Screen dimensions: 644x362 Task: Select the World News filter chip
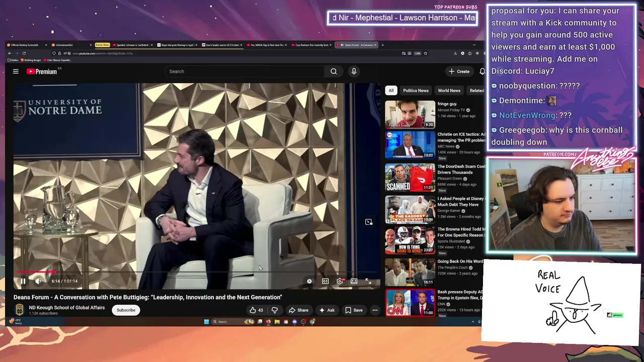click(449, 90)
